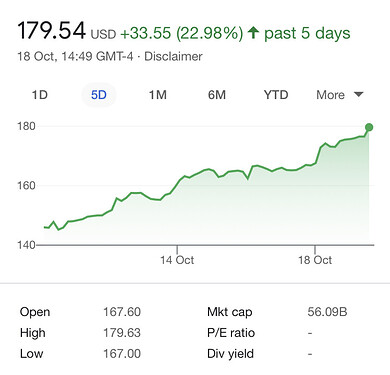Image resolution: width=390 pixels, height=375 pixels.
Task: Click the Div yield label
Action: pyautogui.click(x=230, y=354)
